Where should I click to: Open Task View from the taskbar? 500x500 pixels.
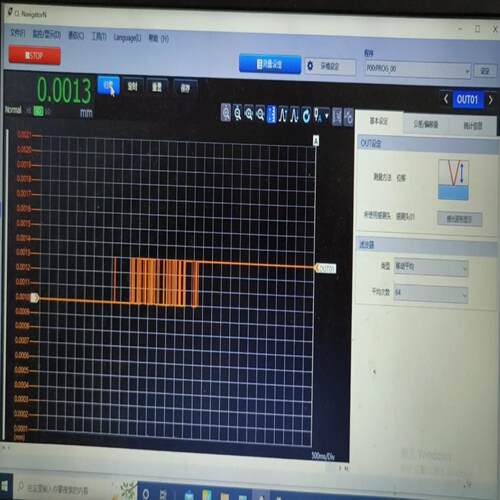tap(163, 494)
